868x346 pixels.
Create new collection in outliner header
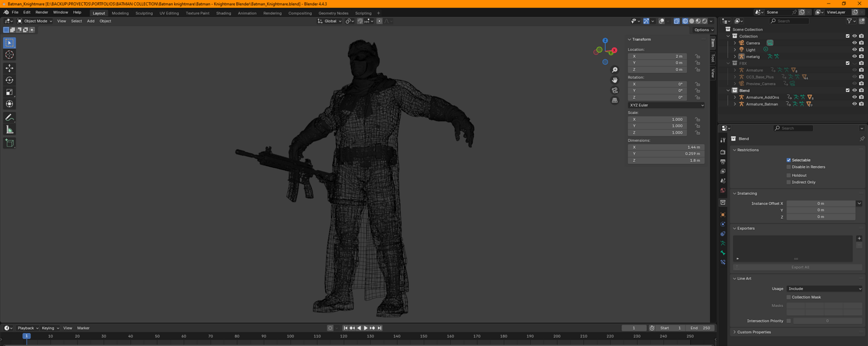[862, 21]
